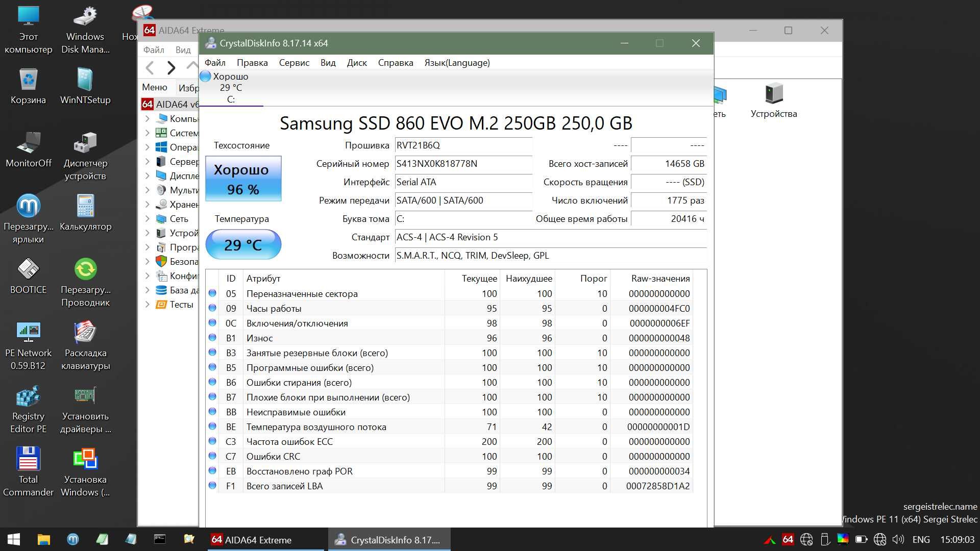Click Перезагрузить ярлыки desktop icon

[x=28, y=219]
